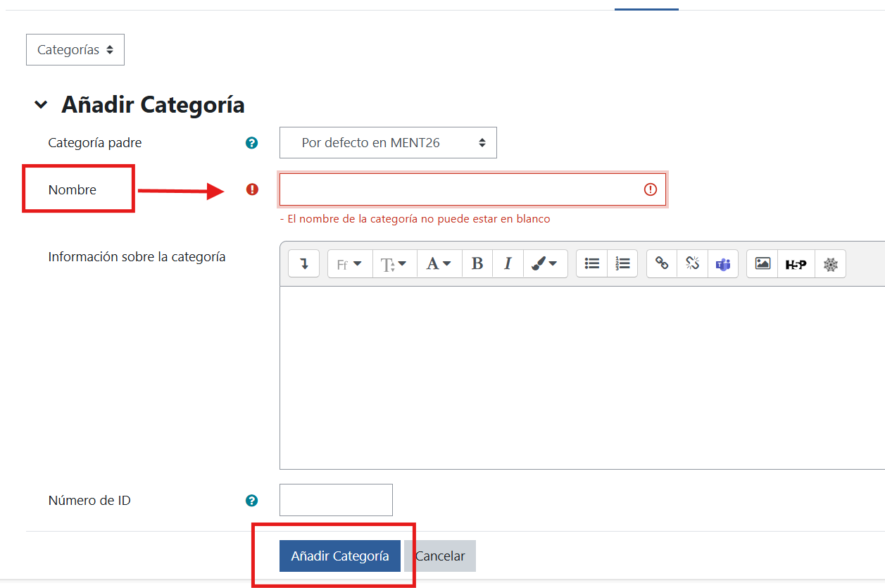Click the Información sobre la categoría label
This screenshot has width=885, height=588.
coord(137,257)
